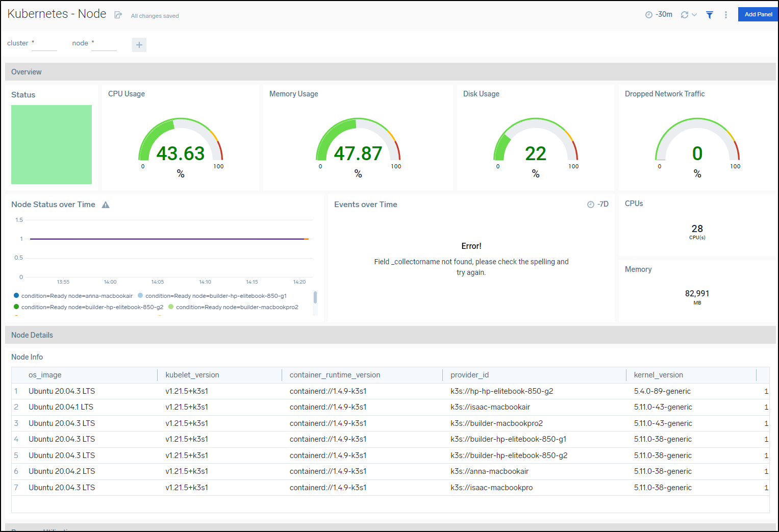Click cell k3s://builder-macbookpro2
779x532 pixels.
(496, 423)
